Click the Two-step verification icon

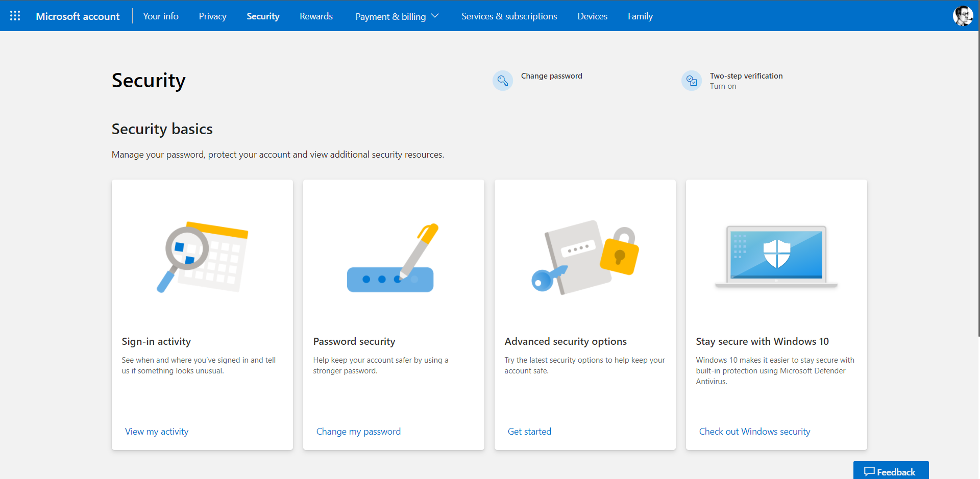click(x=692, y=81)
